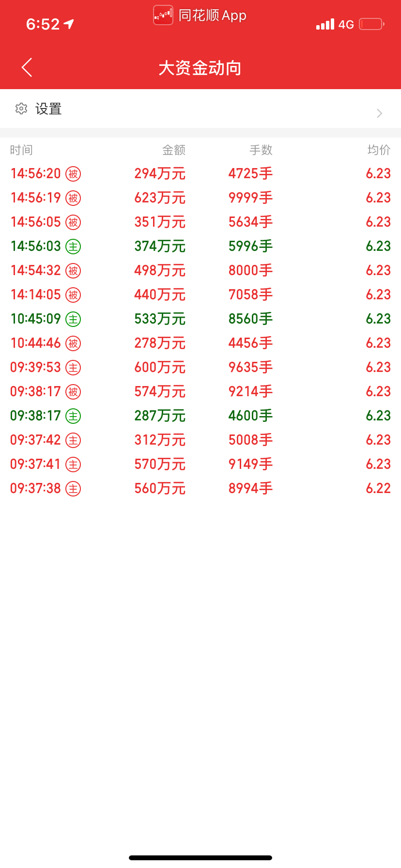Click the settings gear icon
The height and width of the screenshot is (868, 401).
21,108
